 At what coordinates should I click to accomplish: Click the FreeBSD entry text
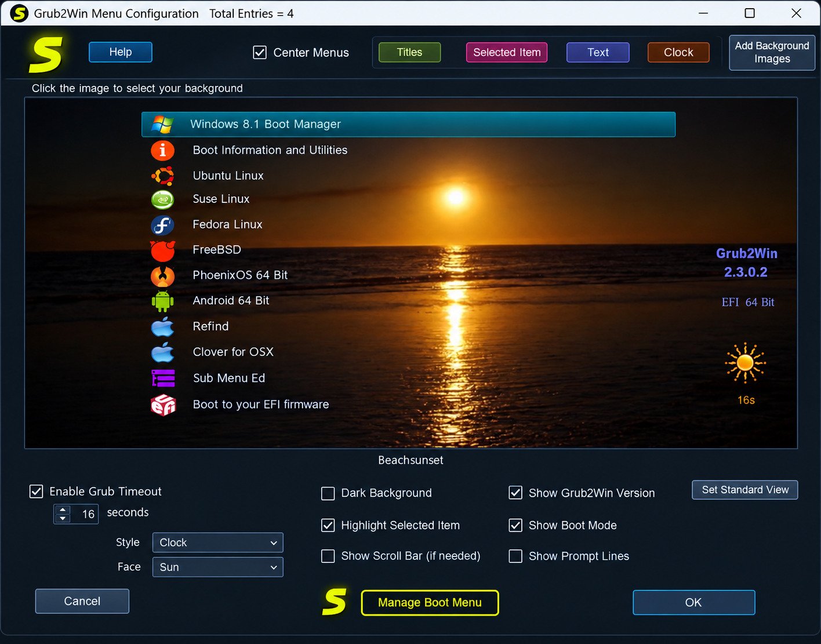pyautogui.click(x=217, y=250)
